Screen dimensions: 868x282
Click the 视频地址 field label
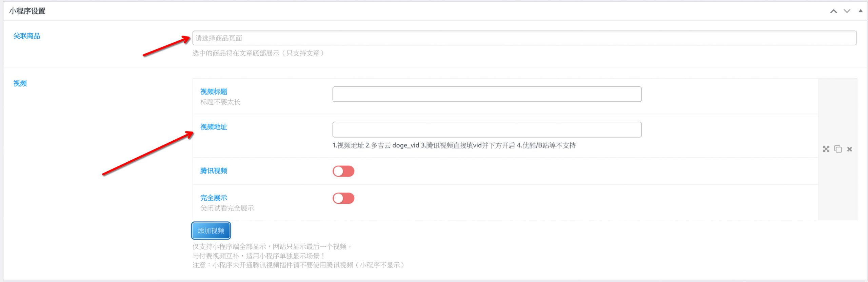click(214, 127)
